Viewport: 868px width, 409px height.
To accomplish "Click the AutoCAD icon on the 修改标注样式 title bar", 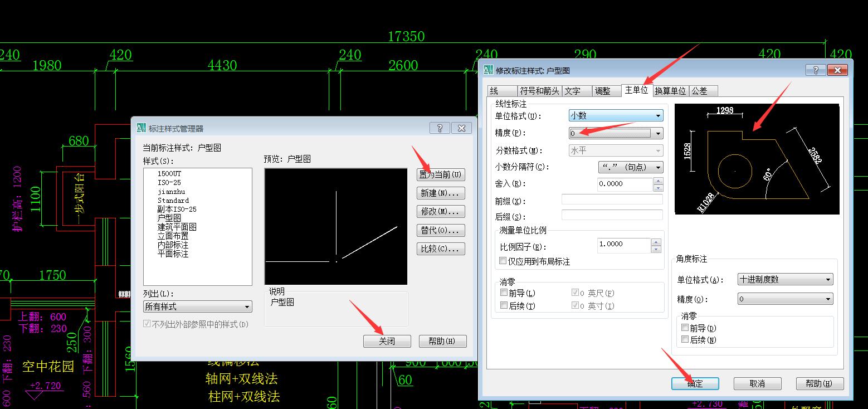I will [x=489, y=70].
